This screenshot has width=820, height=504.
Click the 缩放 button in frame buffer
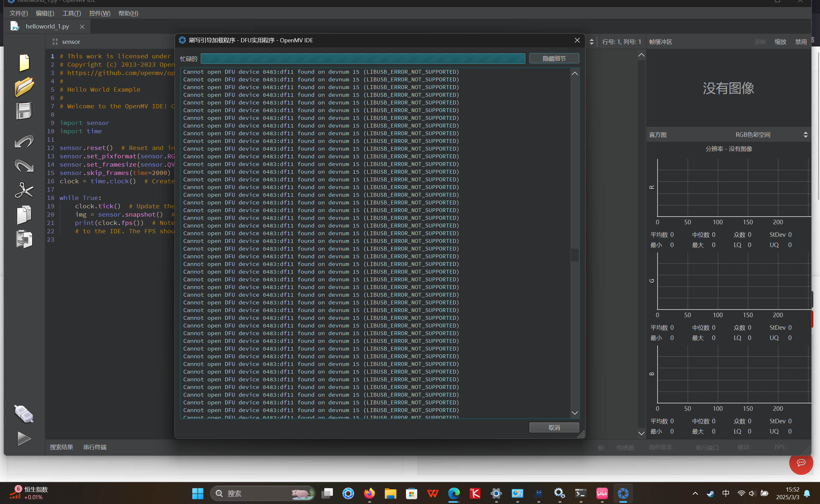click(780, 42)
